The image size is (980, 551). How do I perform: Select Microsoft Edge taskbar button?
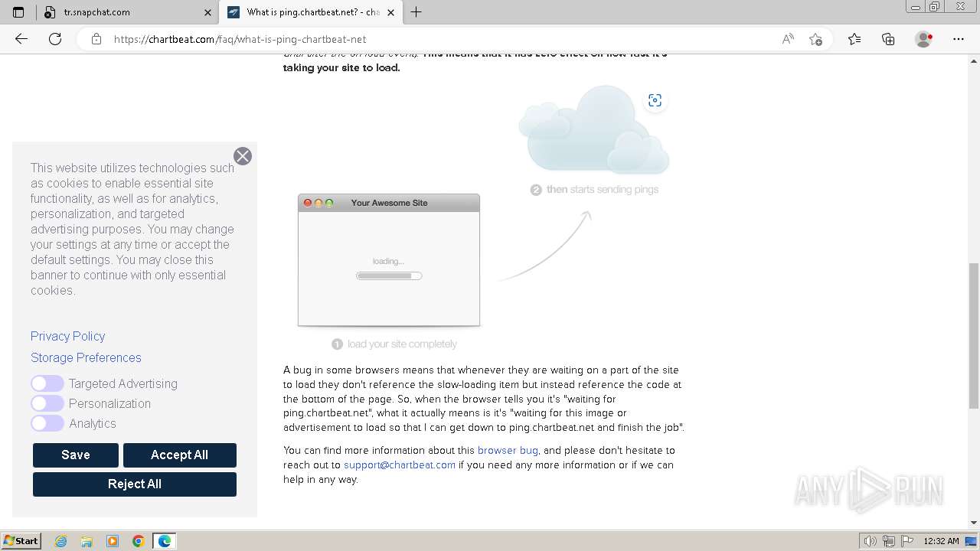(x=165, y=541)
